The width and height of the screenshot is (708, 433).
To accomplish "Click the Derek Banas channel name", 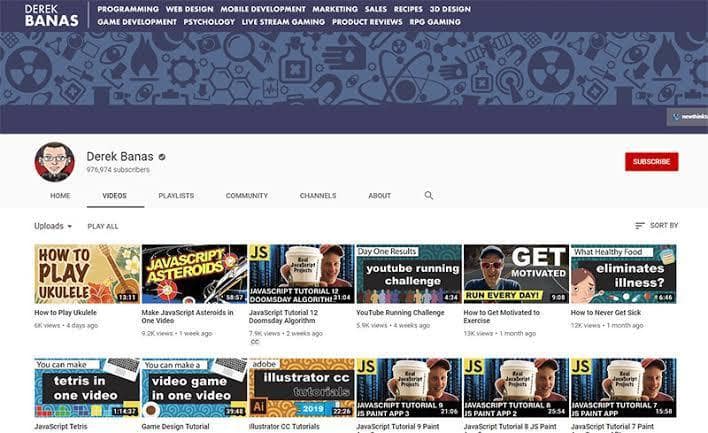I will coord(120,157).
